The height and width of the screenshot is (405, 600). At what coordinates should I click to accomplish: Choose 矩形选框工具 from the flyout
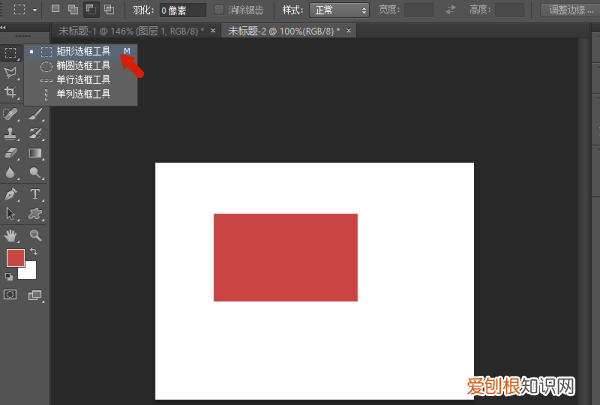tap(81, 51)
